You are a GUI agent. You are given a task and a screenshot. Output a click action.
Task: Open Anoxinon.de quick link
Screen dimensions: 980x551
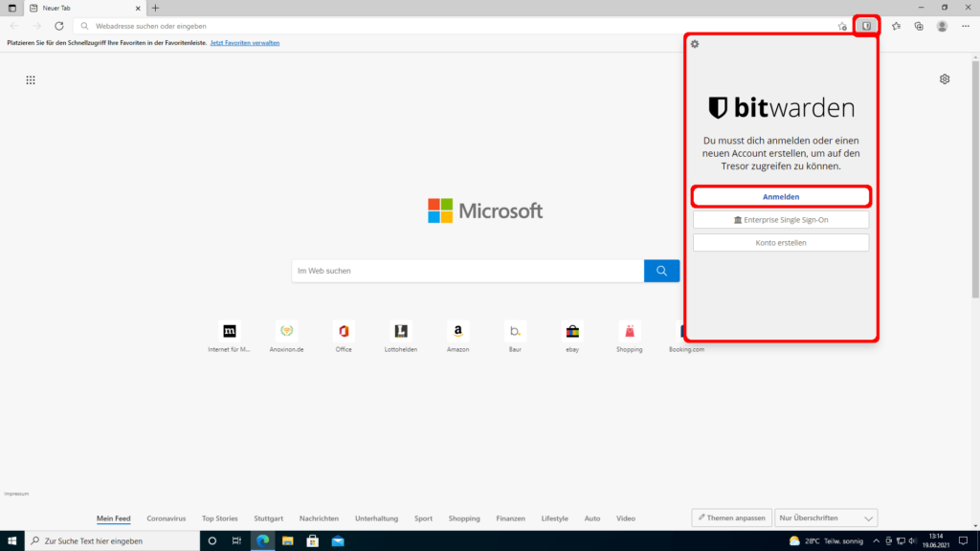coord(286,337)
